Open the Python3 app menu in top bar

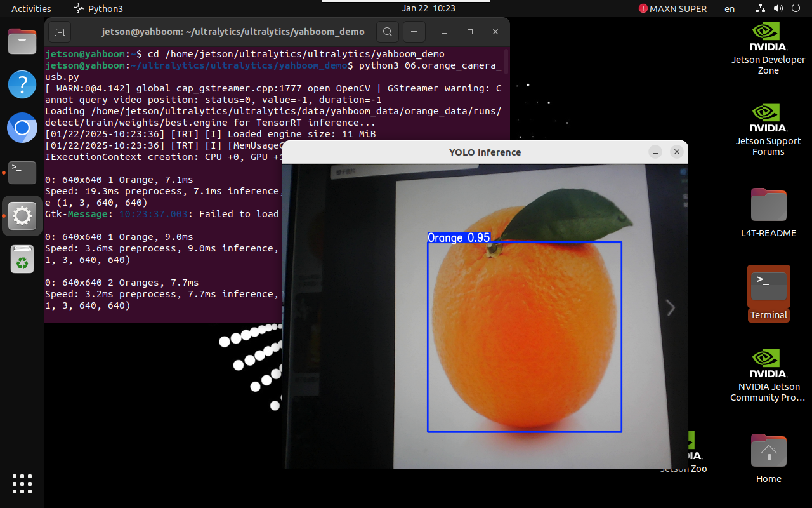click(98, 9)
